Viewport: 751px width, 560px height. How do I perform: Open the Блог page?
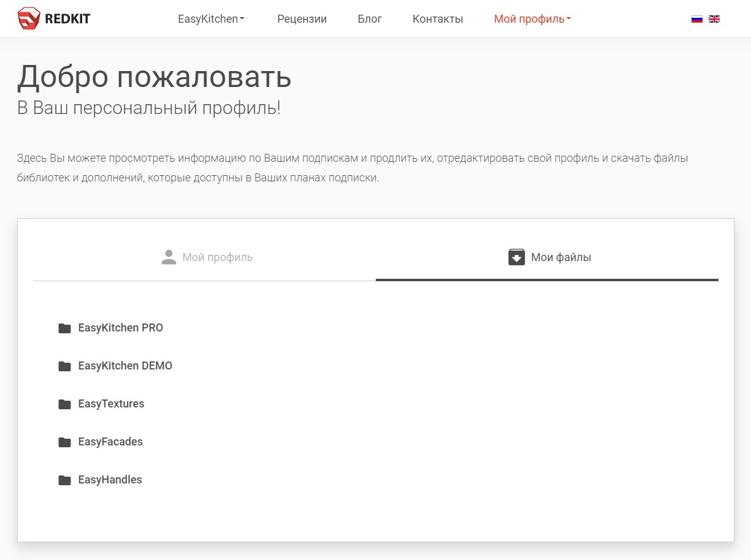click(370, 19)
